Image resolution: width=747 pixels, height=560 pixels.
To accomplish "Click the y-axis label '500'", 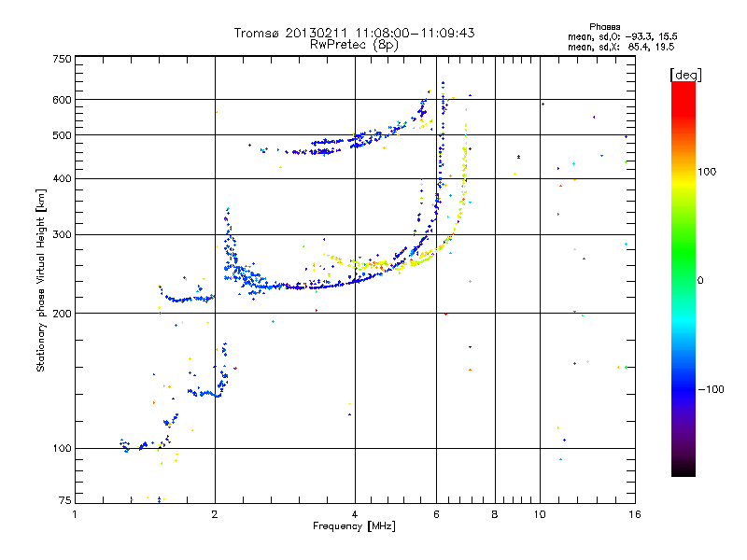I will point(62,135).
